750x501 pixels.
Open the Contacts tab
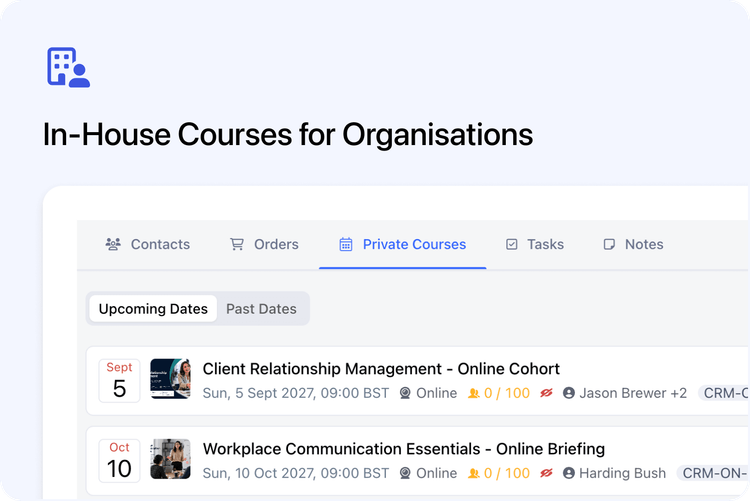(x=147, y=244)
